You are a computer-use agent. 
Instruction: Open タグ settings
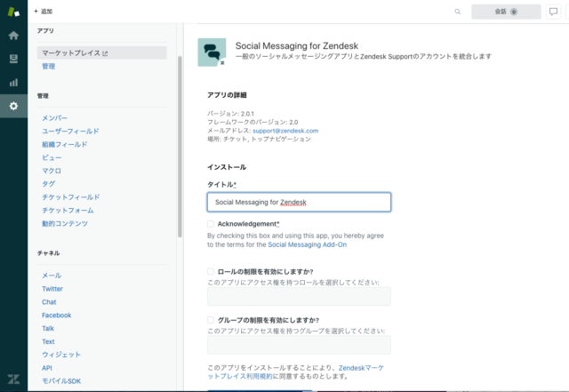tap(49, 184)
